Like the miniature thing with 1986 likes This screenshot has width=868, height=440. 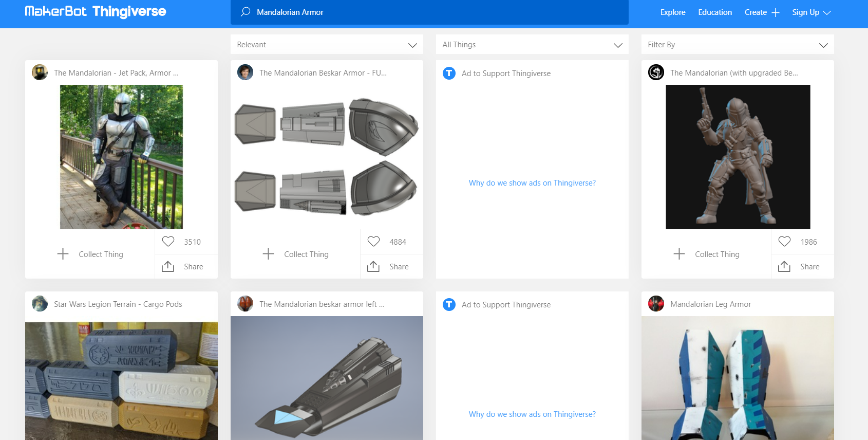pyautogui.click(x=784, y=242)
